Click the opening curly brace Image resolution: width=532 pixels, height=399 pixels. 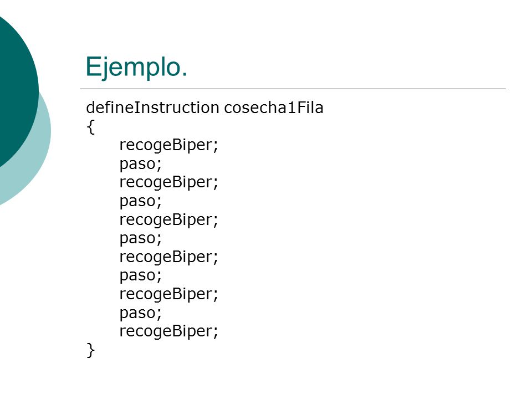90,127
